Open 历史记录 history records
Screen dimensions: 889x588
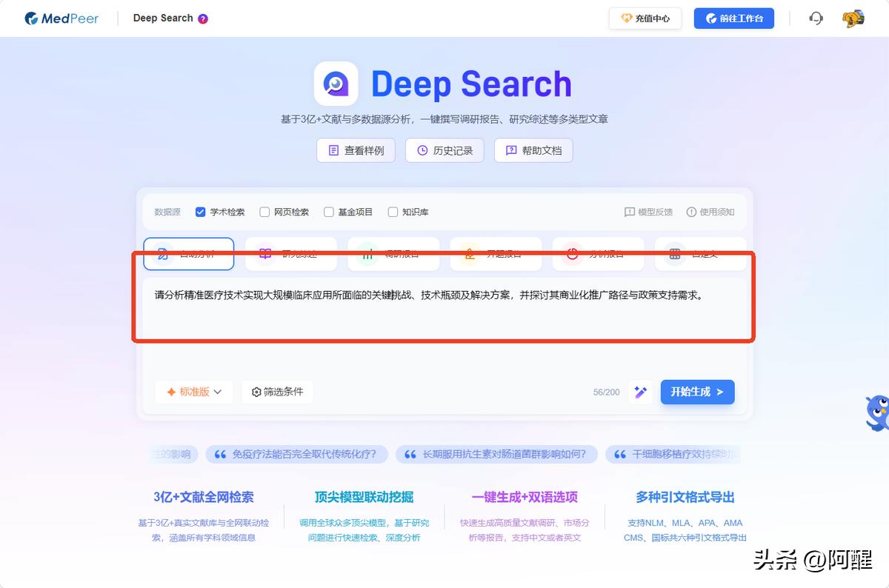pos(444,150)
